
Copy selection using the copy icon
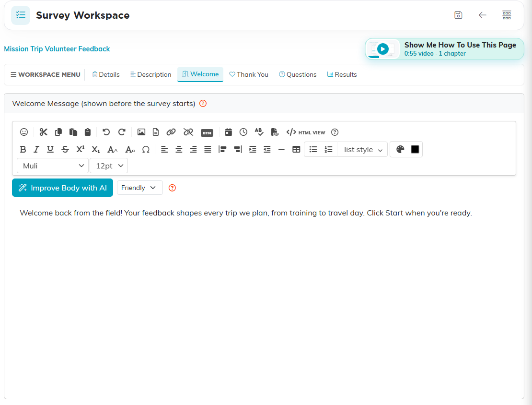tap(58, 132)
